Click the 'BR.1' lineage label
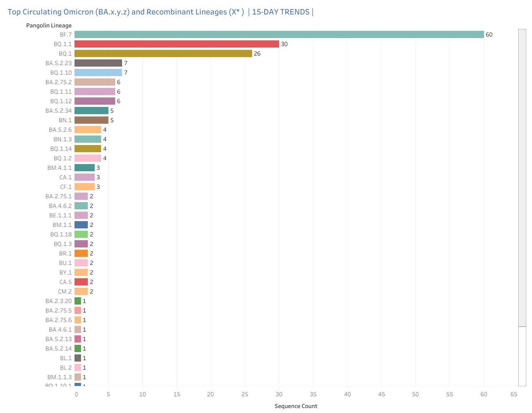Screen dimensions: 532x413 65,253
